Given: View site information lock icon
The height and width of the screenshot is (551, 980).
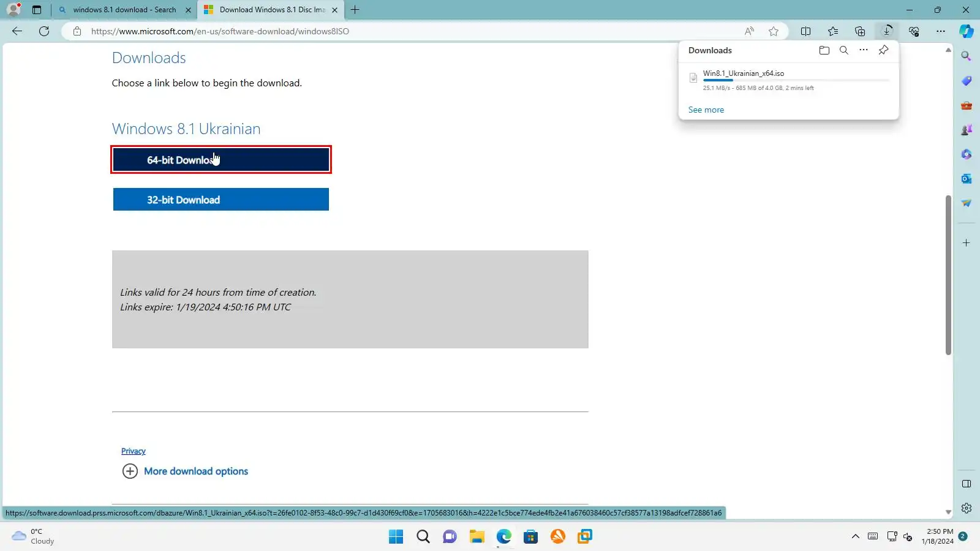Looking at the screenshot, I should [77, 31].
